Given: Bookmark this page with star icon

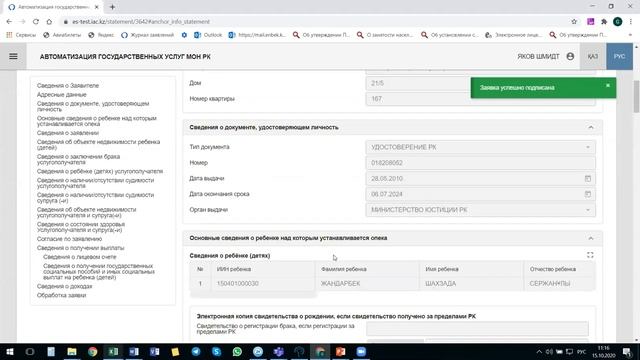Looking at the screenshot, I should point(574,22).
